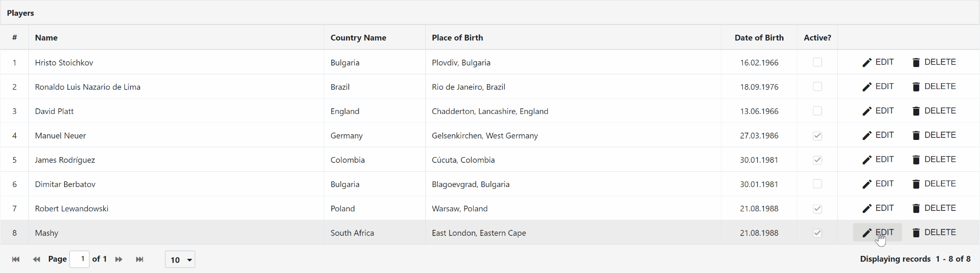
Task: Click the page number input field
Action: (79, 259)
